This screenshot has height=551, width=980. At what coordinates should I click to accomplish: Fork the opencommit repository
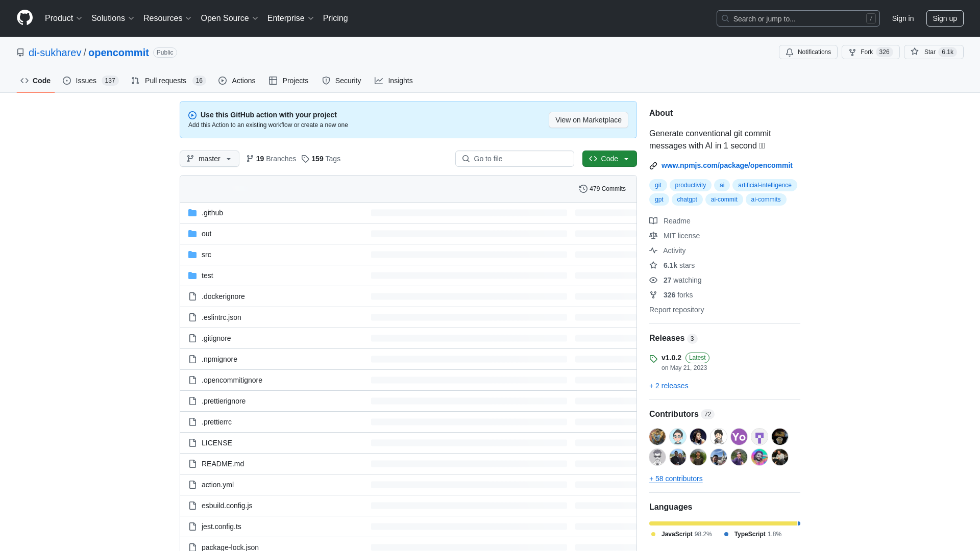(870, 52)
